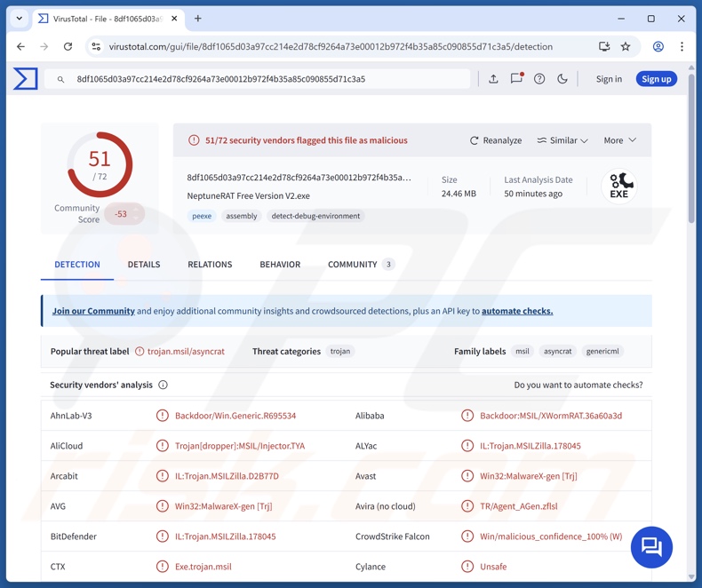Click the automate checks link

coord(517,311)
